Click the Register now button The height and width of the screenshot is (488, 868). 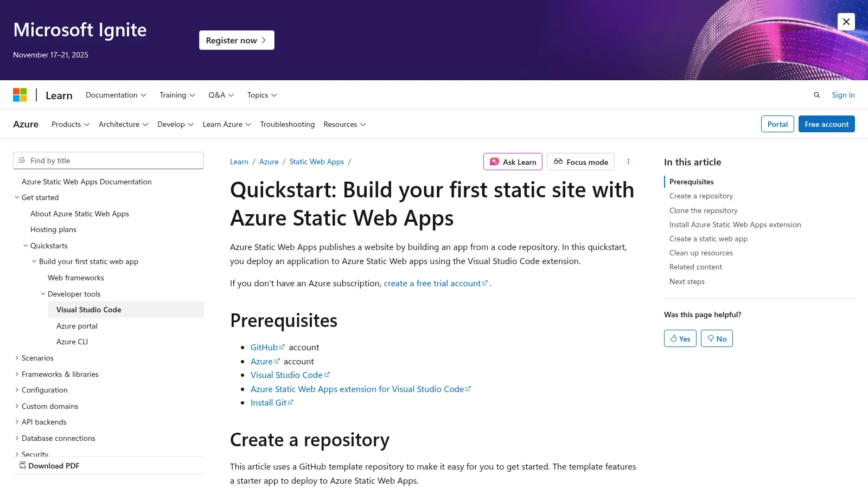[x=237, y=40]
